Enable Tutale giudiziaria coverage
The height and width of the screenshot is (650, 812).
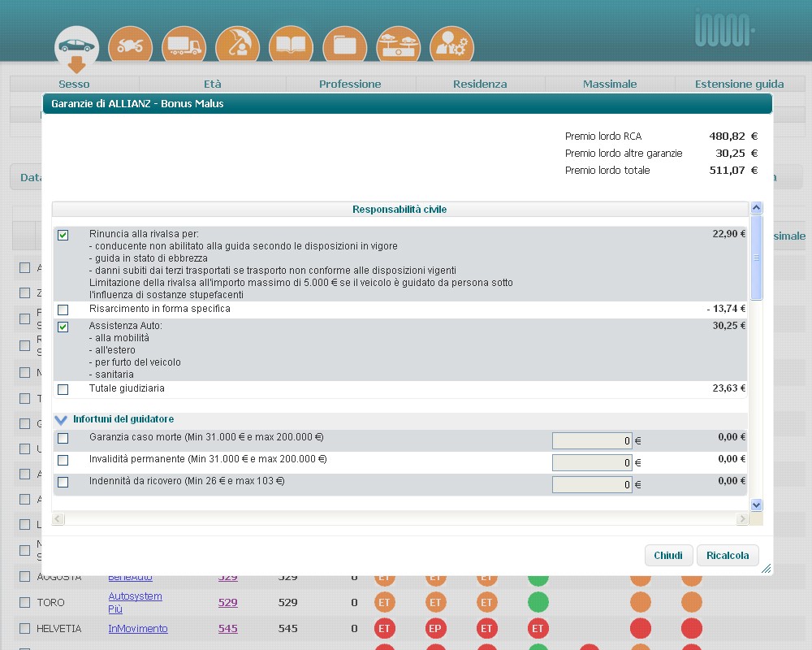pyautogui.click(x=63, y=389)
